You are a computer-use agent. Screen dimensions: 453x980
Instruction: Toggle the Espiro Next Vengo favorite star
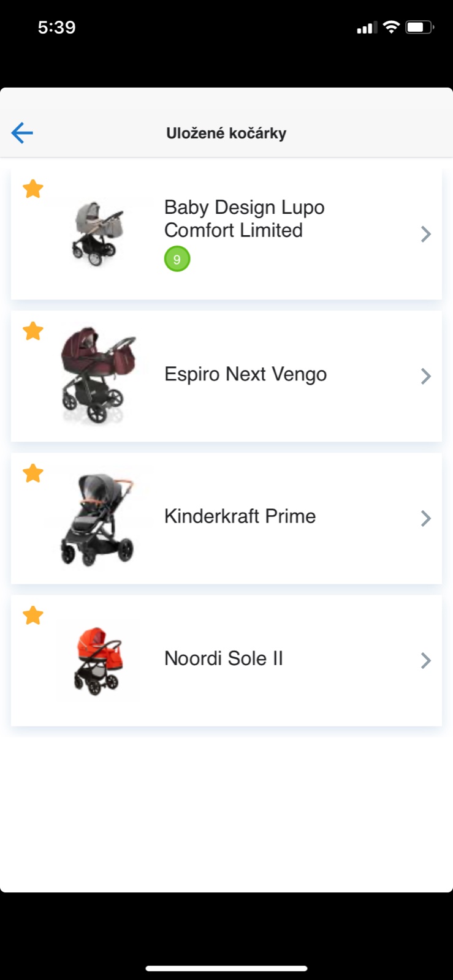tap(33, 331)
